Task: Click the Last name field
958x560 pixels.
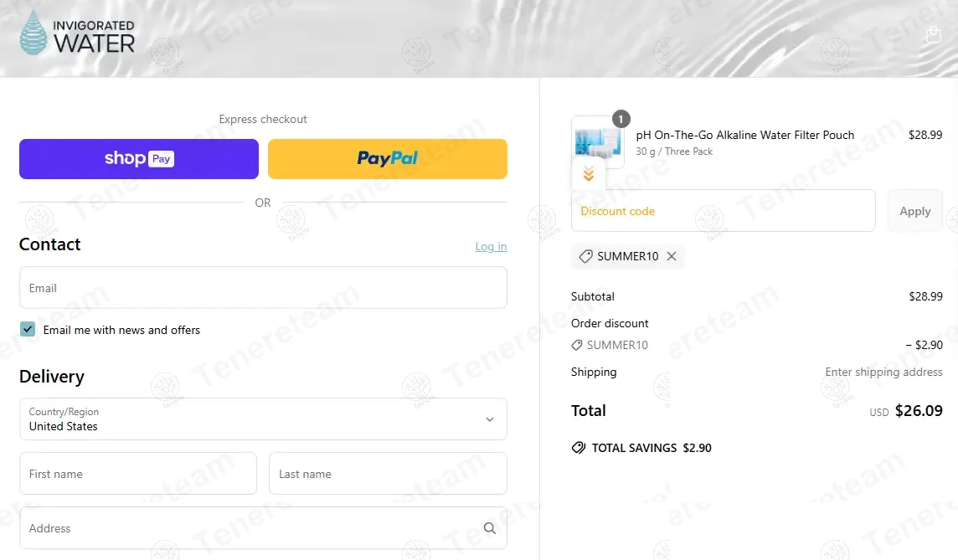Action: [x=388, y=474]
